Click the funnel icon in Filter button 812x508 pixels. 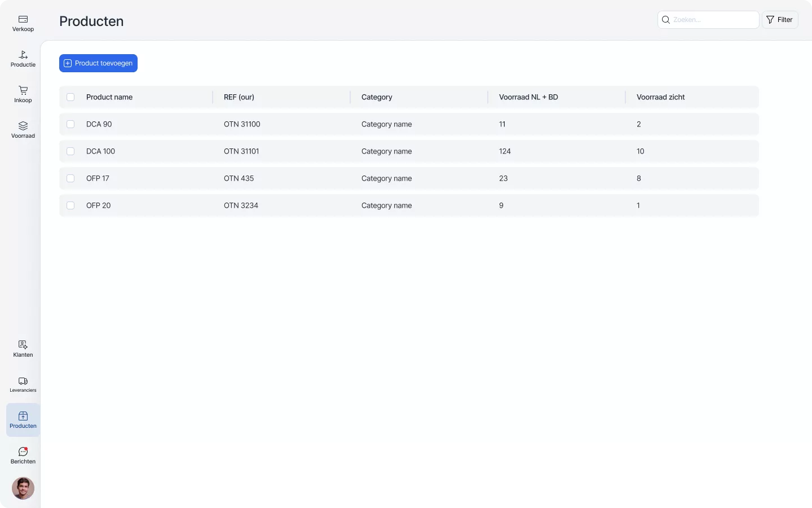tap(770, 20)
